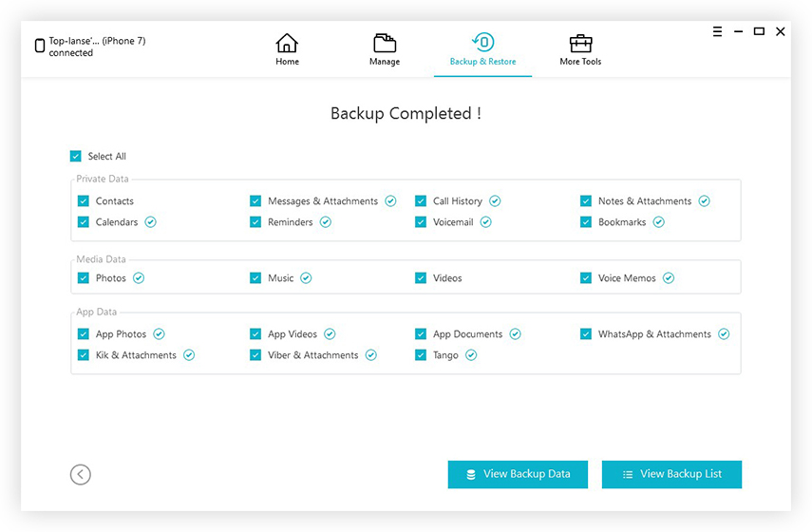Click completed checkmark icon beside Viber & Attachments

tap(371, 355)
